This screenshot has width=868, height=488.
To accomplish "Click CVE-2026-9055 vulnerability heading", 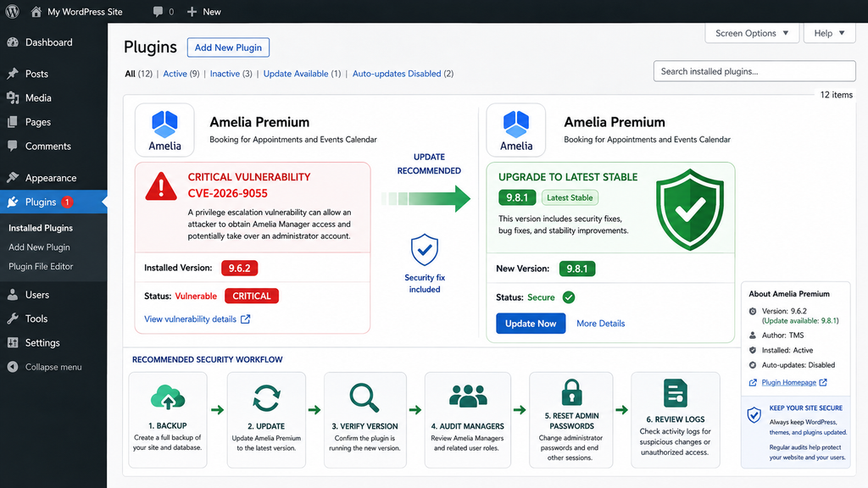I will click(x=227, y=193).
